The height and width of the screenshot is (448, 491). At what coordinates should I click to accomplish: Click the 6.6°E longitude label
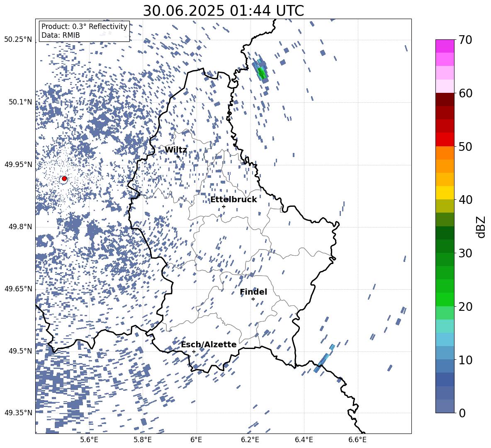[357, 440]
